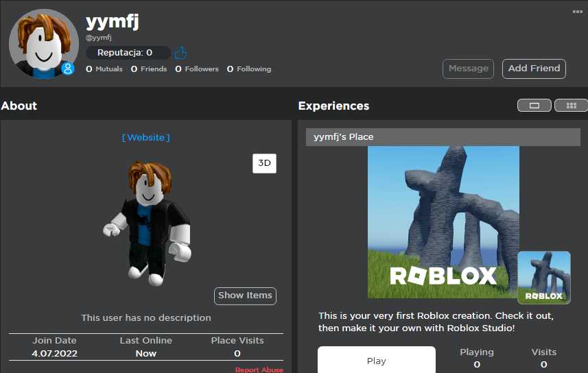588x373 pixels.
Task: Open the 0 Mutuals list
Action: [104, 69]
